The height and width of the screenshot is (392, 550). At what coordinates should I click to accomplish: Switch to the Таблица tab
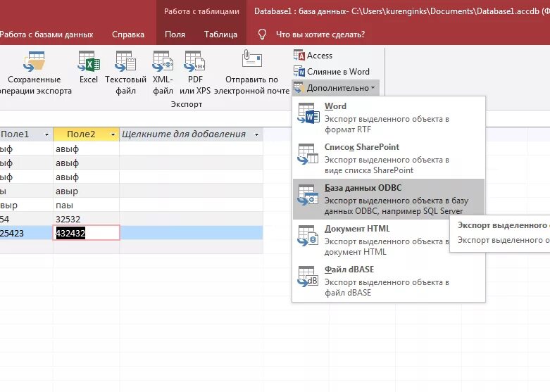coord(220,34)
